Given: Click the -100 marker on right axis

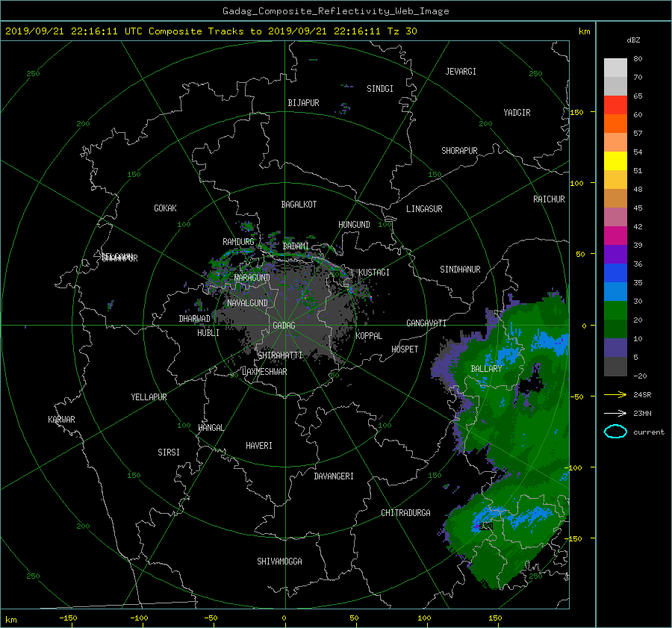Looking at the screenshot, I should point(573,467).
